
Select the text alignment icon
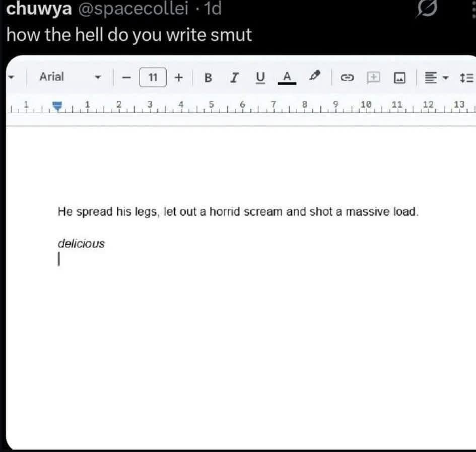click(432, 78)
